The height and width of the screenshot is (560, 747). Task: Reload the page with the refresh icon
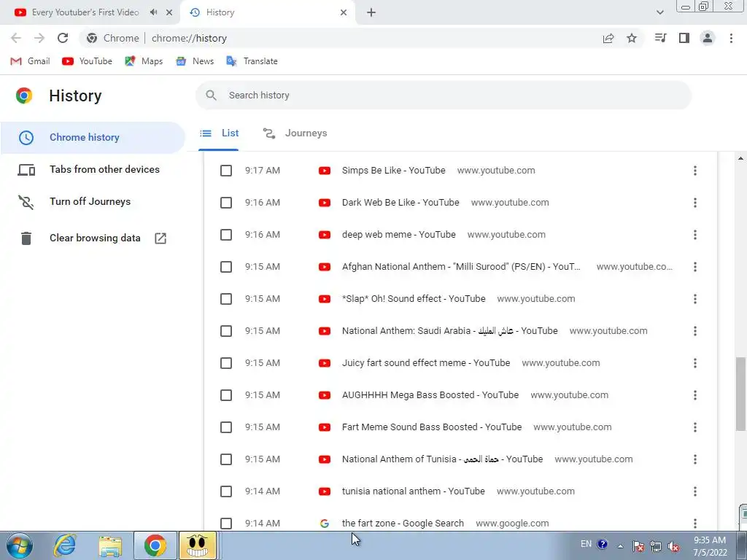(x=63, y=38)
